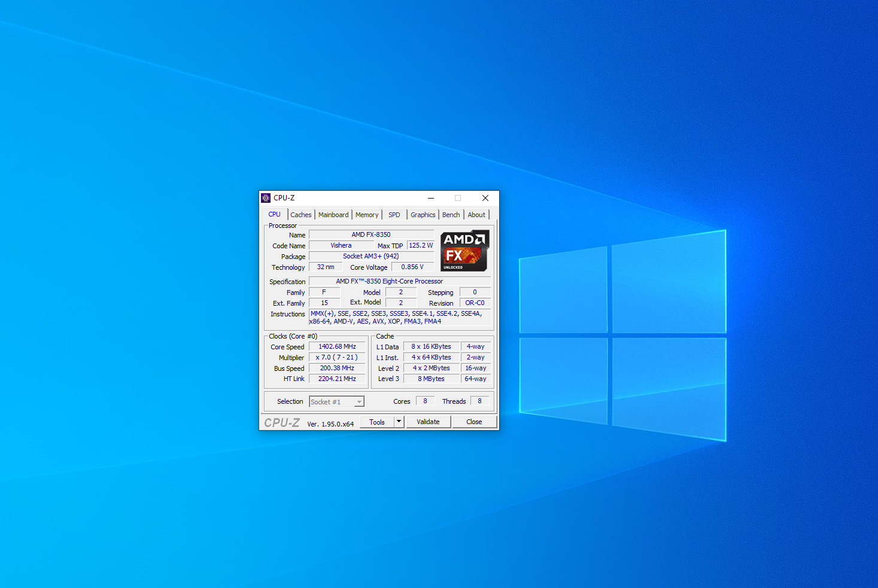Click the Cores count value 8
Image resolution: width=878 pixels, height=588 pixels.
426,401
